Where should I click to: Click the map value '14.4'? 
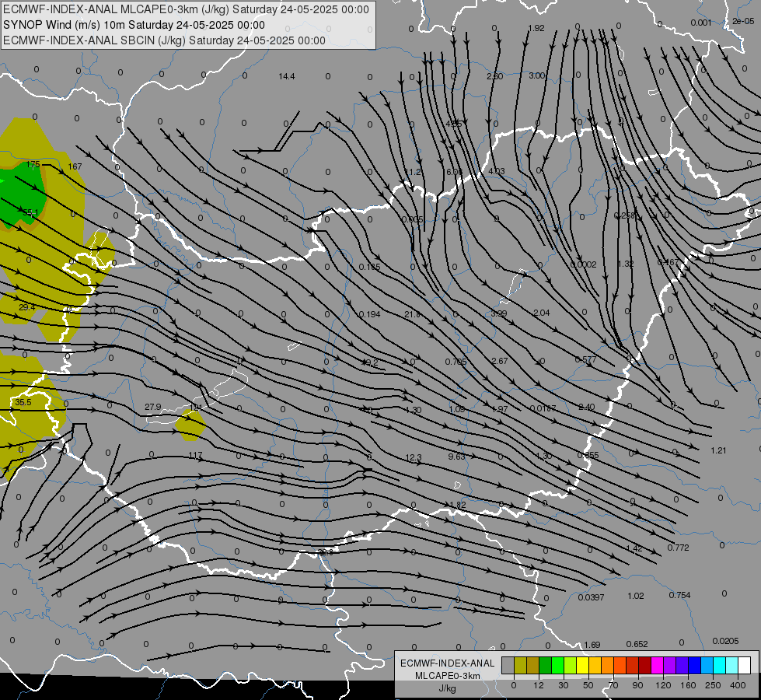point(287,76)
